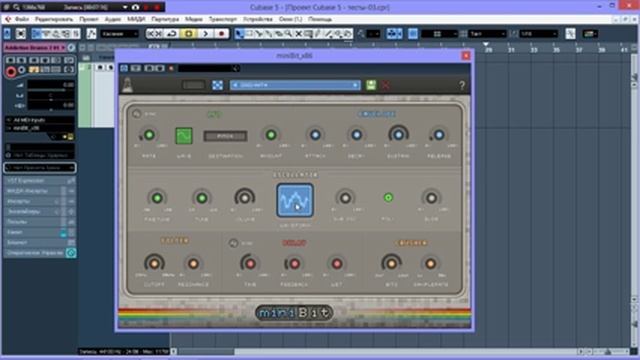Click the camera icon in the recorder bar
This screenshot has width=640, height=360.
(x=136, y=7)
